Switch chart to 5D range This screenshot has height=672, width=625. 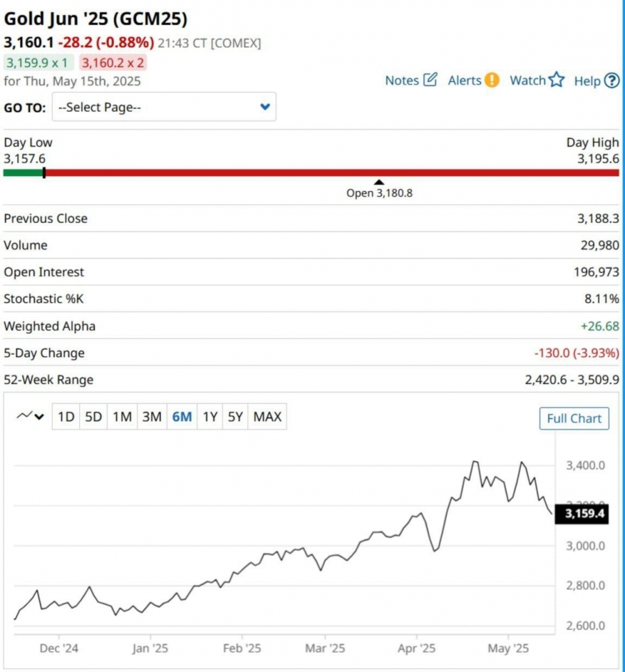[93, 416]
